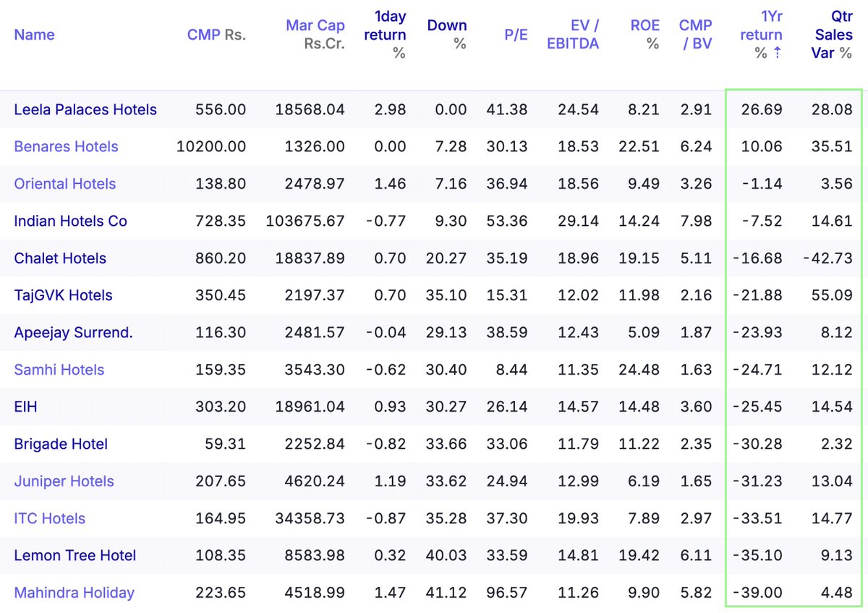This screenshot has width=868, height=613.
Task: Select CMP/BV value 7.98
Action: click(697, 221)
